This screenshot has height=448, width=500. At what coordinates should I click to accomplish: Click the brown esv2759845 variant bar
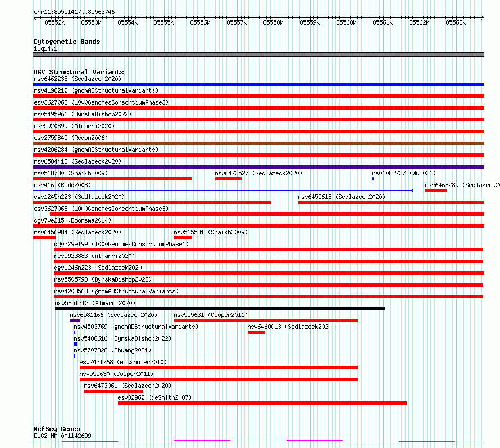coord(258,143)
